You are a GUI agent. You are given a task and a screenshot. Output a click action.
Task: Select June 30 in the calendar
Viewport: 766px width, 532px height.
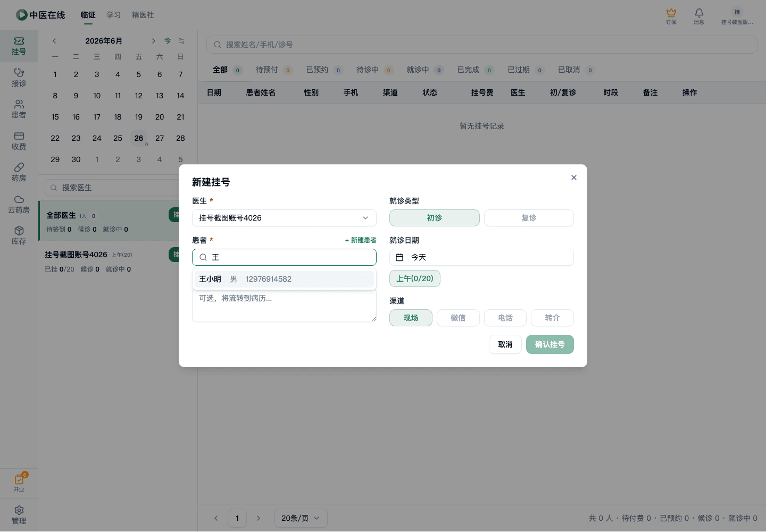point(76,159)
